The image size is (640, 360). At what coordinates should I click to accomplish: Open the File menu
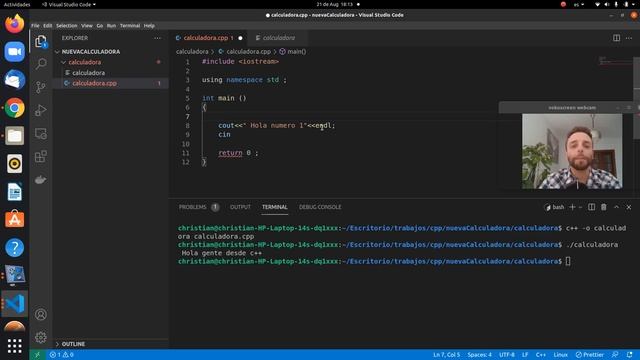pyautogui.click(x=36, y=26)
